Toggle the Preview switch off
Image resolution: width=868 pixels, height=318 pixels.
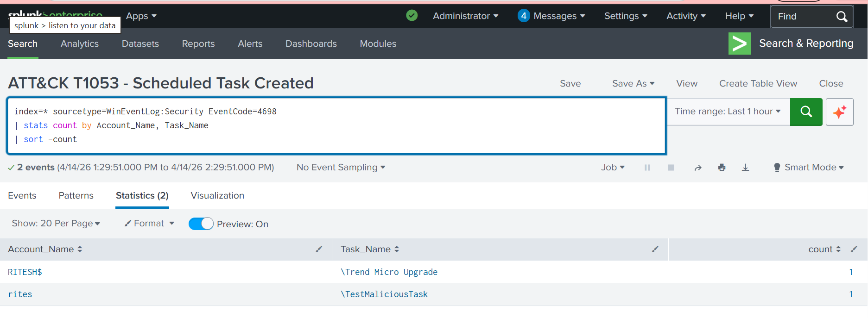tap(201, 224)
